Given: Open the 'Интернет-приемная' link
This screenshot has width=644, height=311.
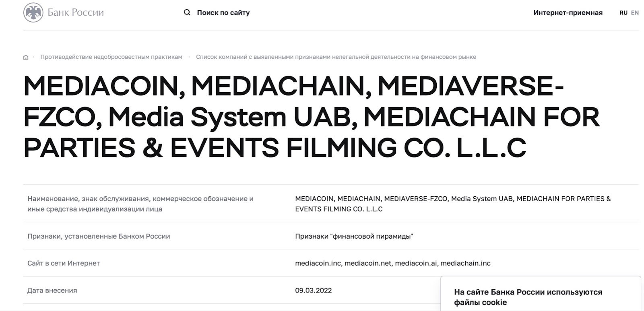Looking at the screenshot, I should pos(568,12).
